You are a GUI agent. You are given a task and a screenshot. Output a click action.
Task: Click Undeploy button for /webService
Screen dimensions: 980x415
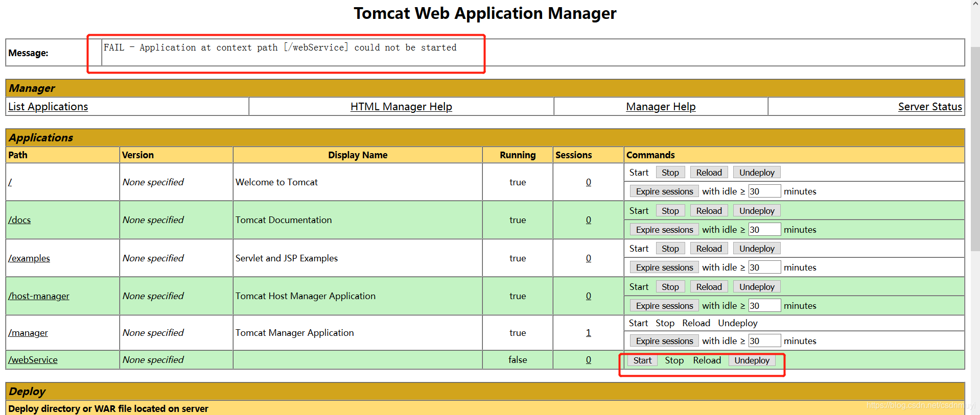tap(752, 360)
